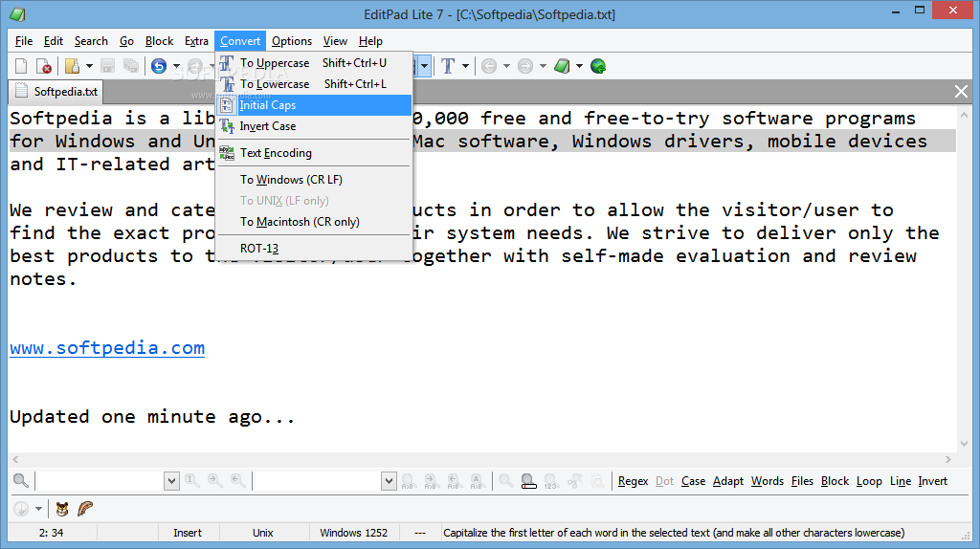980x549 pixels.
Task: Convert line breaks To Windows (CR LF)
Action: click(314, 180)
